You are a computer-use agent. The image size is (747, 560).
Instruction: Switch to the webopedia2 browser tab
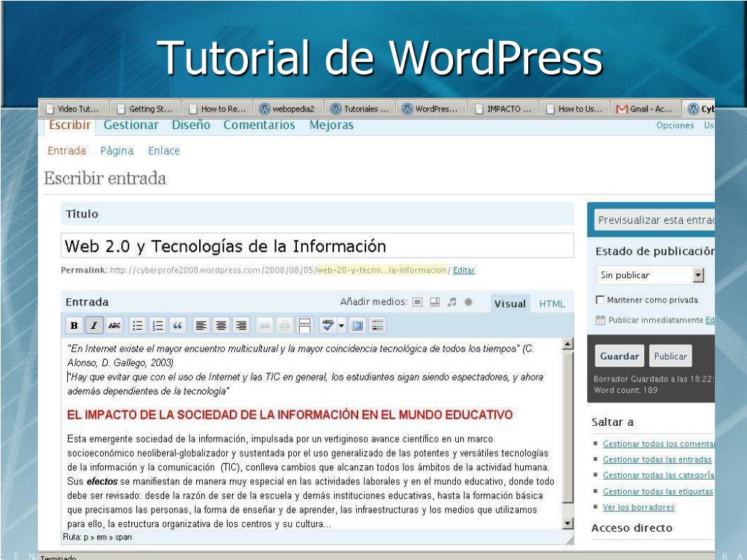(x=288, y=109)
